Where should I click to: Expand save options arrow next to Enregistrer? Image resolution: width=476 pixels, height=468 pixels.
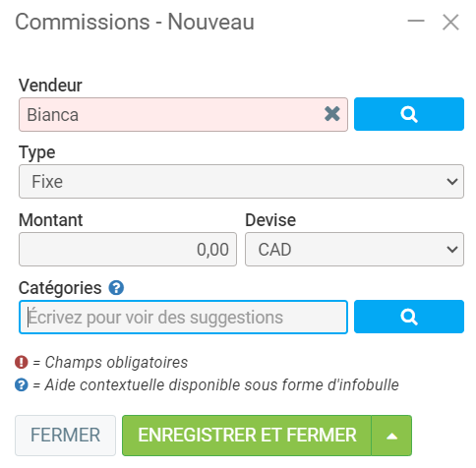(x=391, y=436)
